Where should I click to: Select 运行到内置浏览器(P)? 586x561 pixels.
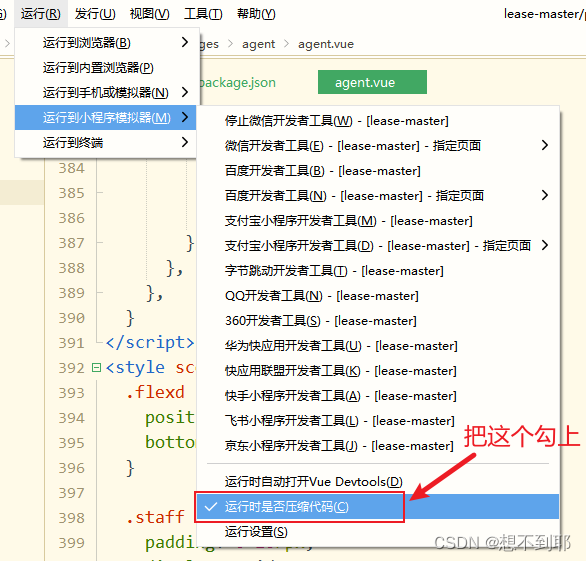105,68
